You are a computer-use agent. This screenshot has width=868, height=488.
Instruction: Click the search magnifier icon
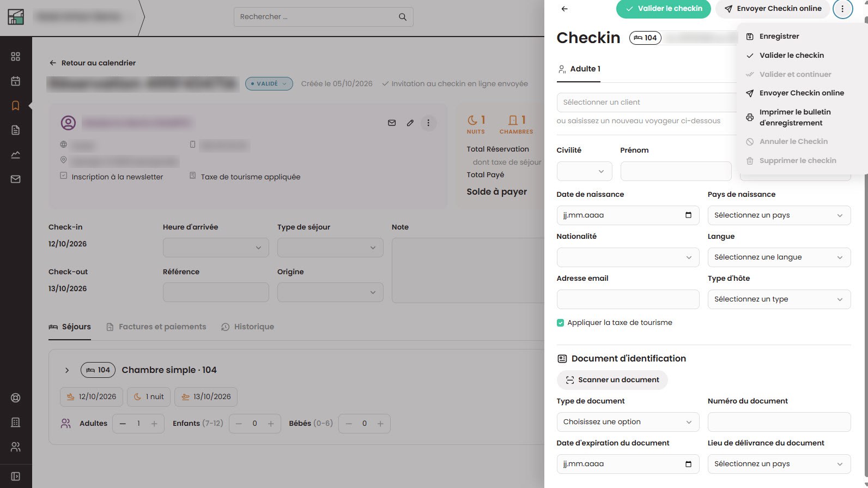click(x=403, y=17)
